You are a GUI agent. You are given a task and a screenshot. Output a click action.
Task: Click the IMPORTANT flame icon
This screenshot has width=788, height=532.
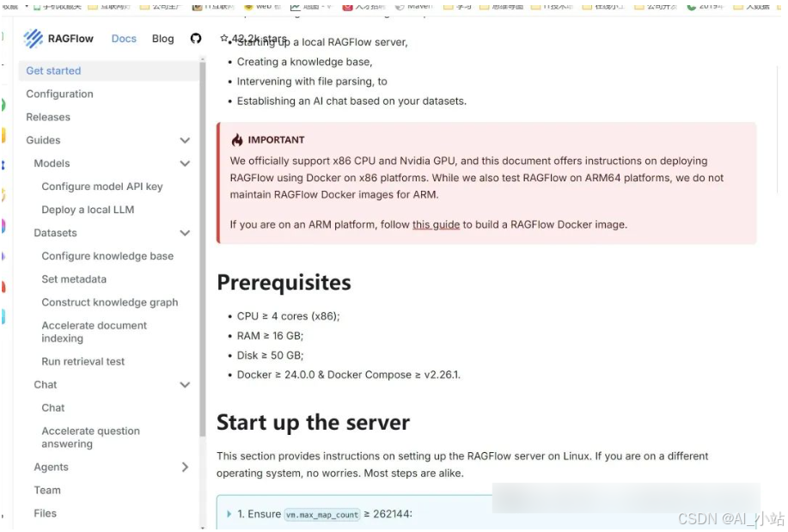point(236,140)
